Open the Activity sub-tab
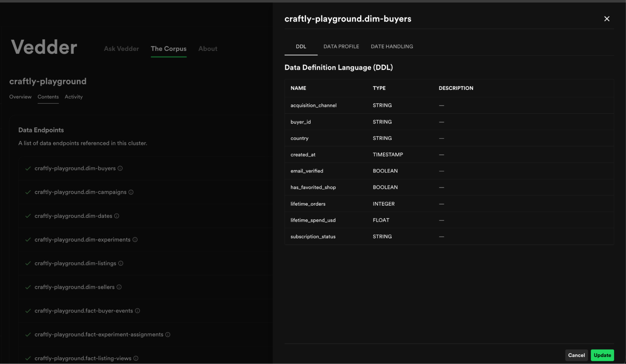The image size is (626, 364). click(74, 97)
